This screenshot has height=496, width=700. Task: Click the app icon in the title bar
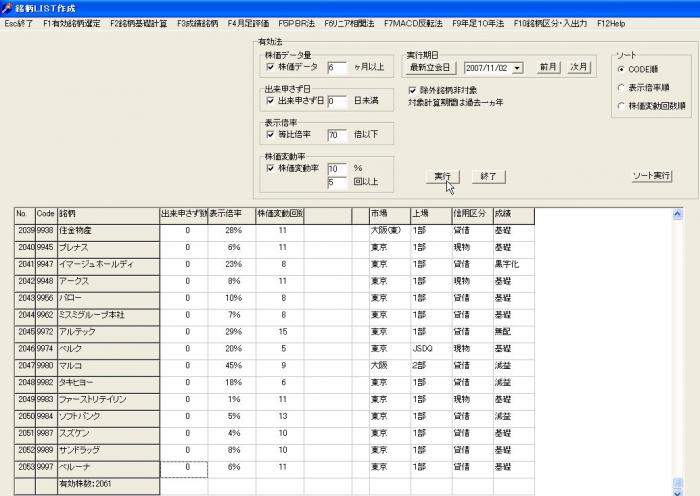[x=7, y=8]
